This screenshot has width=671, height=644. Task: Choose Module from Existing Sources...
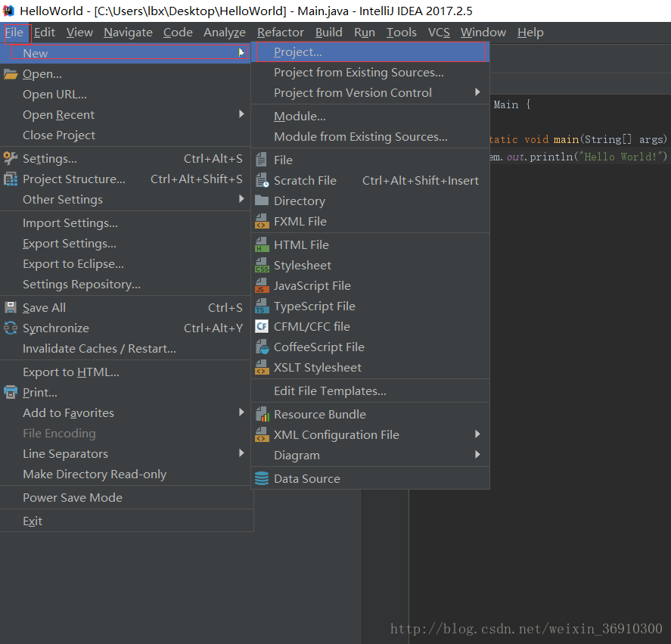point(371,136)
